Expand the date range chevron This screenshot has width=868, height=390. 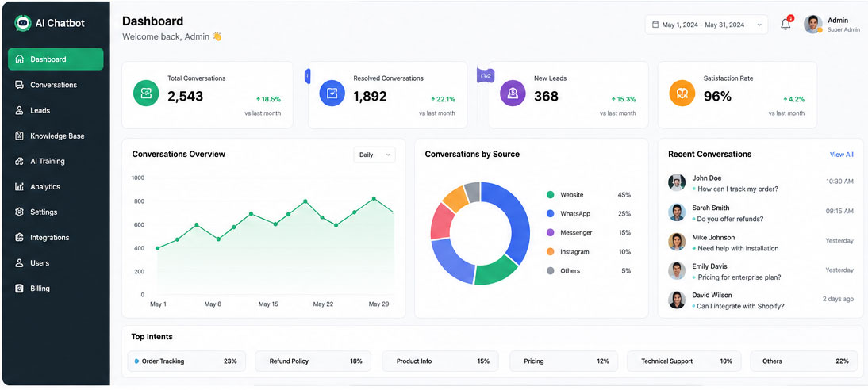759,25
